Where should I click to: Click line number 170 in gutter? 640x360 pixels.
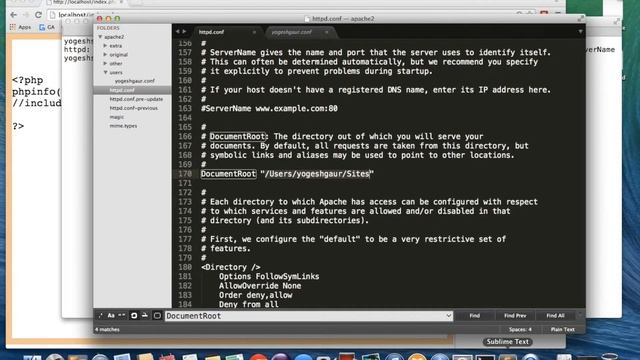pos(185,174)
